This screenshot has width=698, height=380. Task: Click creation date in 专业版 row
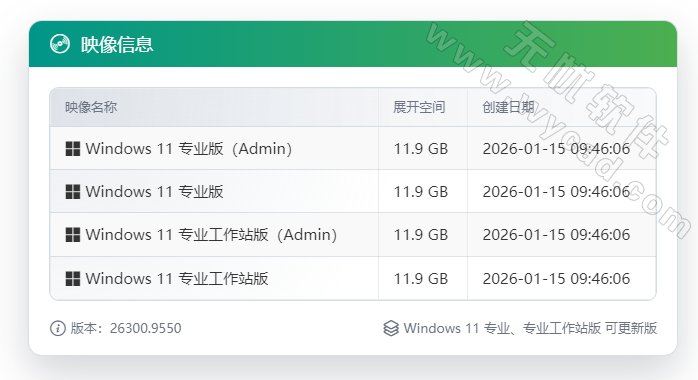(x=556, y=192)
